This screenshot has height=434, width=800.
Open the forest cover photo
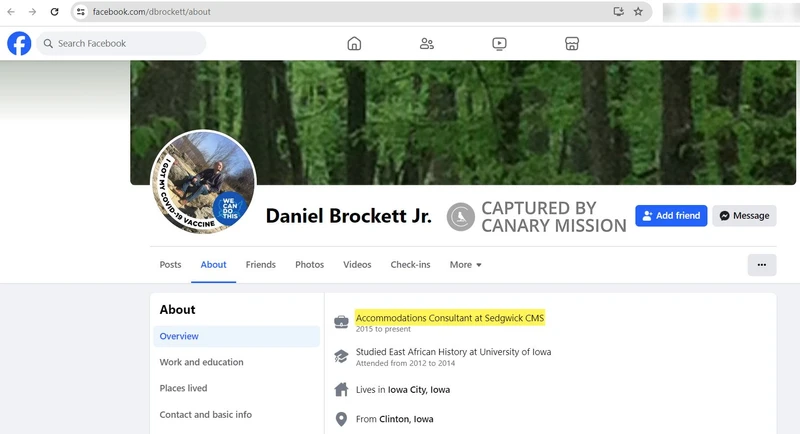coord(463,122)
